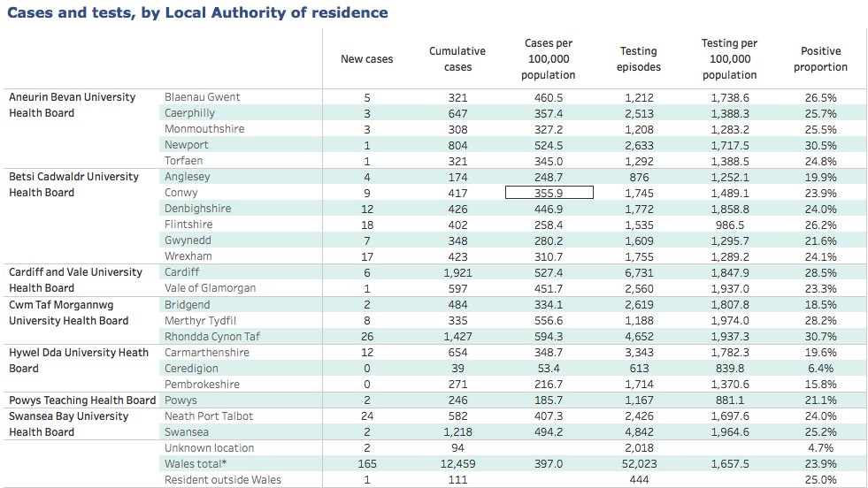Screen dimensions: 868x488
Task: Click the Testing episodes column header
Action: (x=639, y=59)
